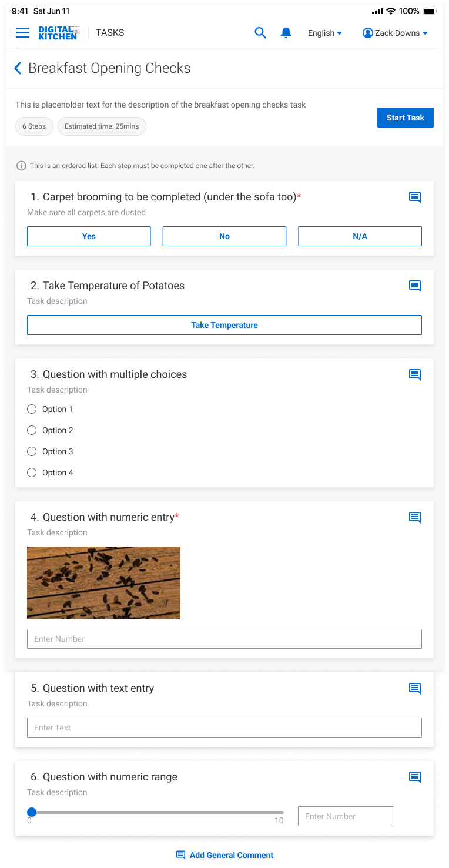This screenshot has width=449, height=868.
Task: Open comment icon for Take Temperature step
Action: click(x=415, y=286)
